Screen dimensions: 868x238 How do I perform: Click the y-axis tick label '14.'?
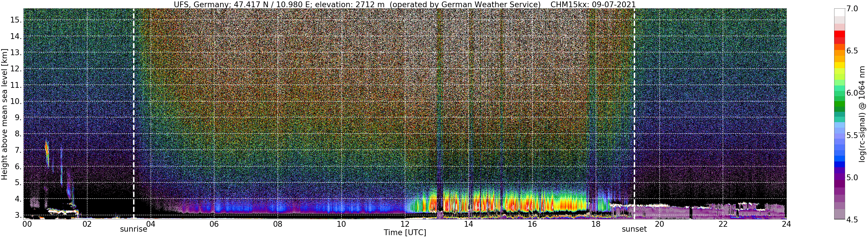[x=16, y=36]
